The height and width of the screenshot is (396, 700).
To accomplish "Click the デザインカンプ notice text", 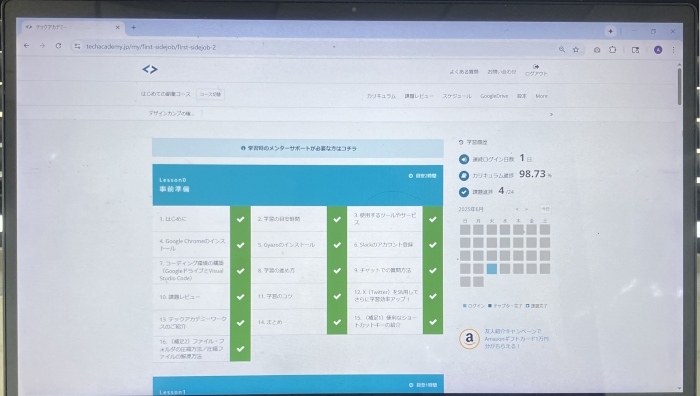I will pos(171,113).
